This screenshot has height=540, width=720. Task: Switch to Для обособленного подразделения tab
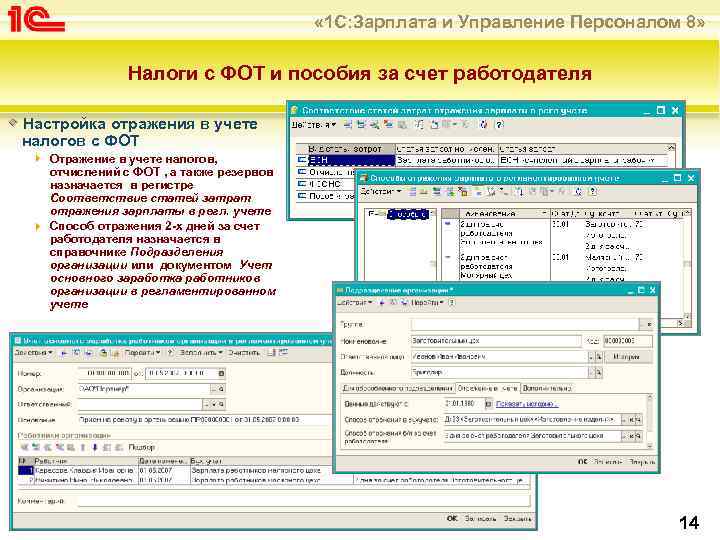(x=398, y=388)
